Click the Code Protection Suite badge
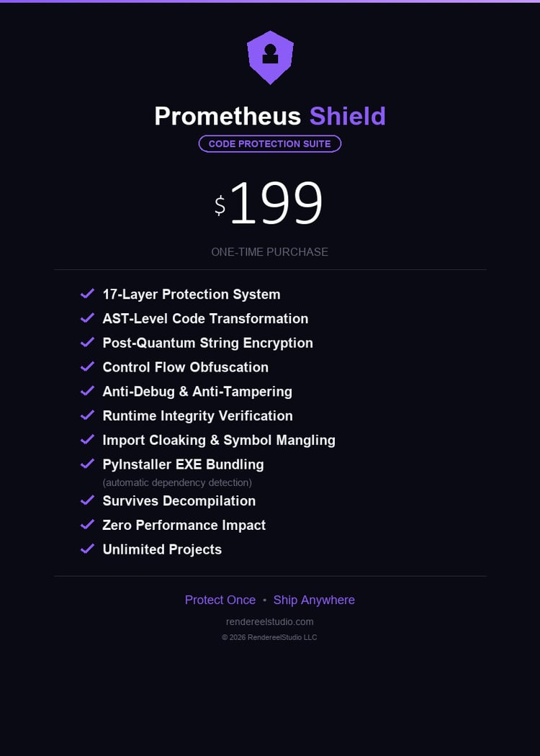Image resolution: width=540 pixels, height=756 pixels. coord(270,144)
